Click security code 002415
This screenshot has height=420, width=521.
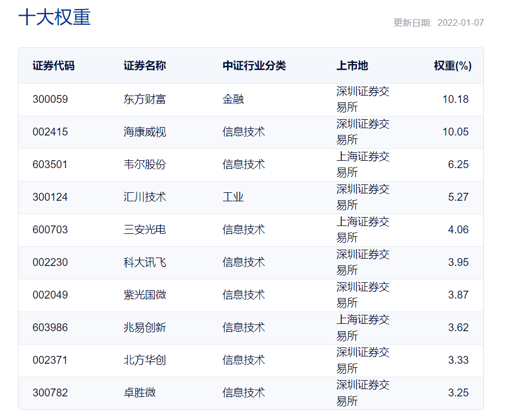pos(50,132)
